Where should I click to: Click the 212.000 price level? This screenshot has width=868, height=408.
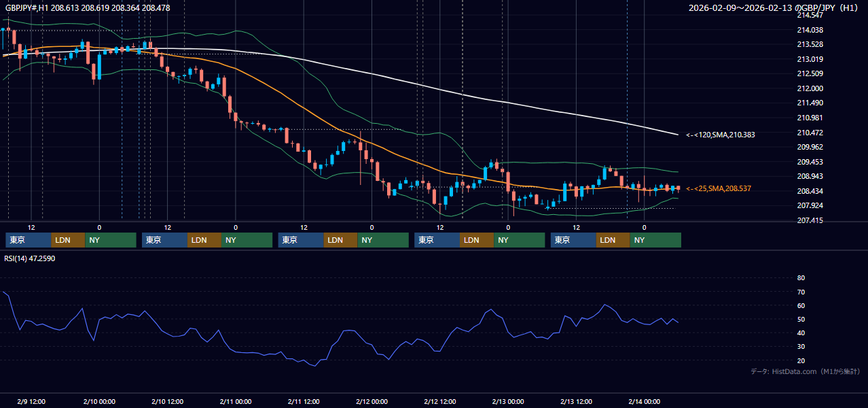click(810, 88)
